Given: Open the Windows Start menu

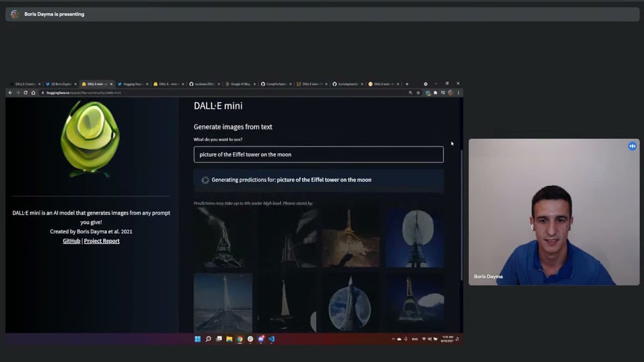Looking at the screenshot, I should click(198, 339).
